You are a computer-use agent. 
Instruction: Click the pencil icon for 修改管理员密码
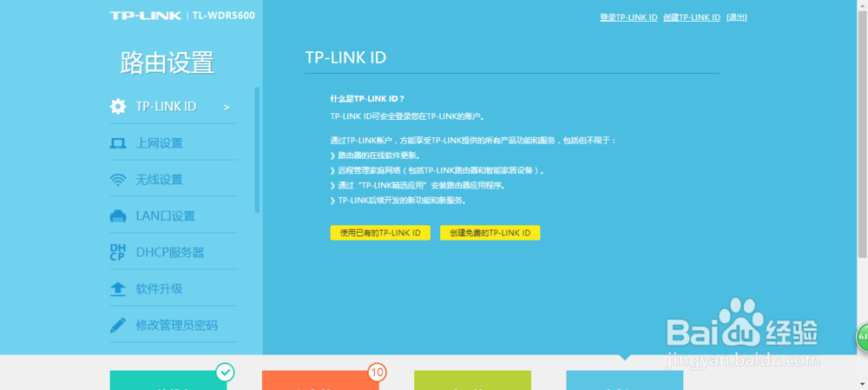tap(117, 325)
